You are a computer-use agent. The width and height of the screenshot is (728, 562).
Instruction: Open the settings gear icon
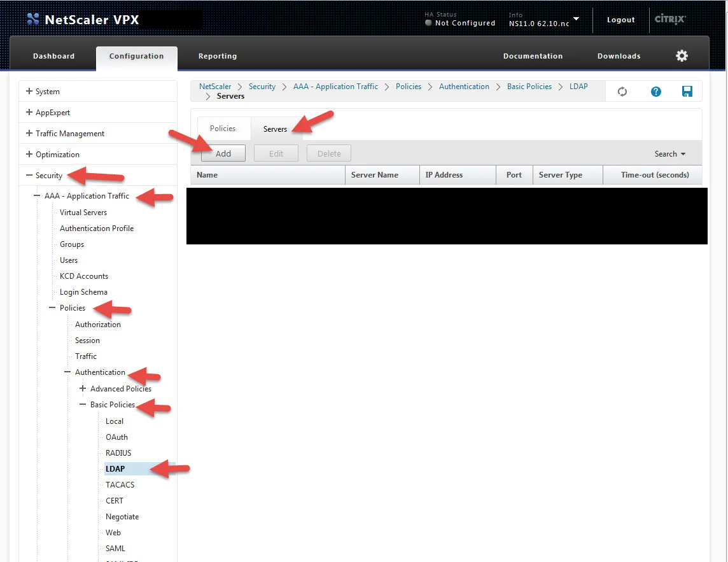click(682, 56)
